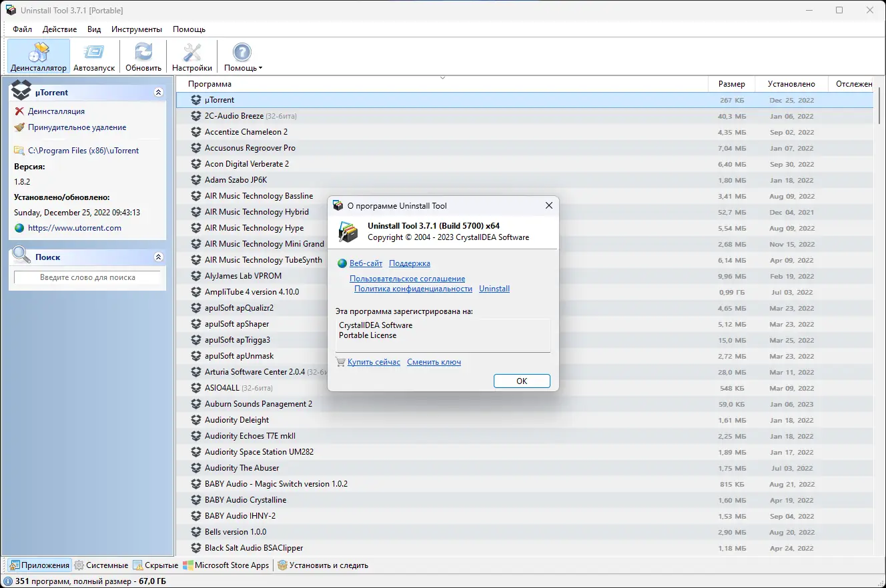Open the Автозапуск startup manager
The height and width of the screenshot is (588, 886).
94,57
